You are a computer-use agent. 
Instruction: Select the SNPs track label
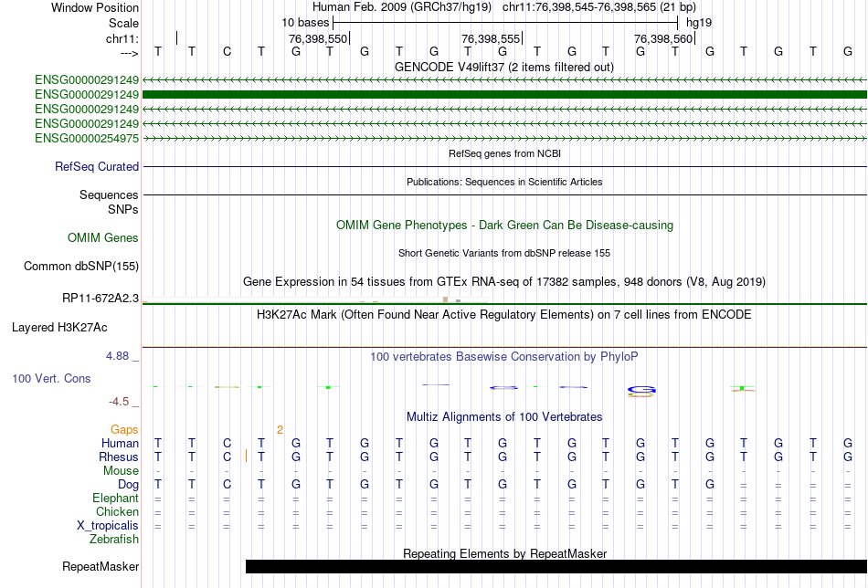pyautogui.click(x=123, y=210)
